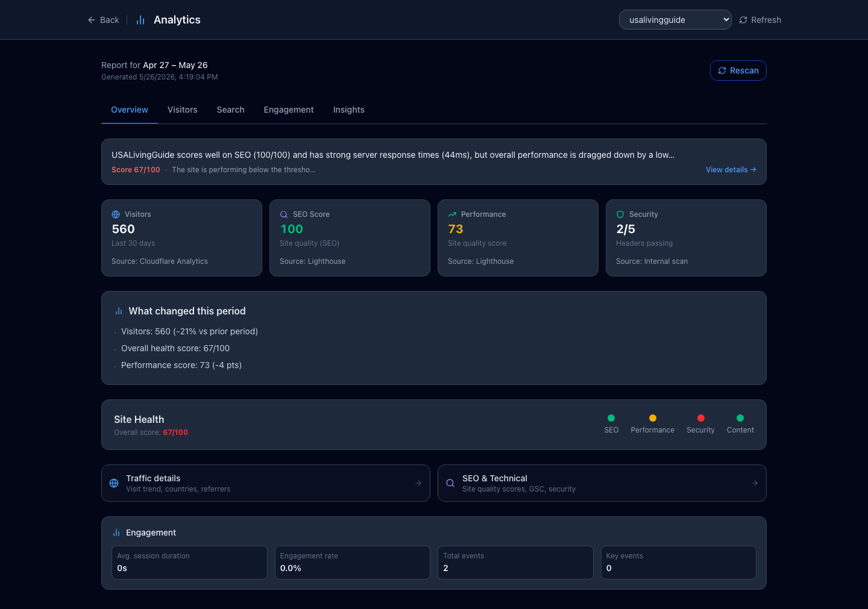Open the Search tab
This screenshot has width=868, height=609.
point(231,110)
